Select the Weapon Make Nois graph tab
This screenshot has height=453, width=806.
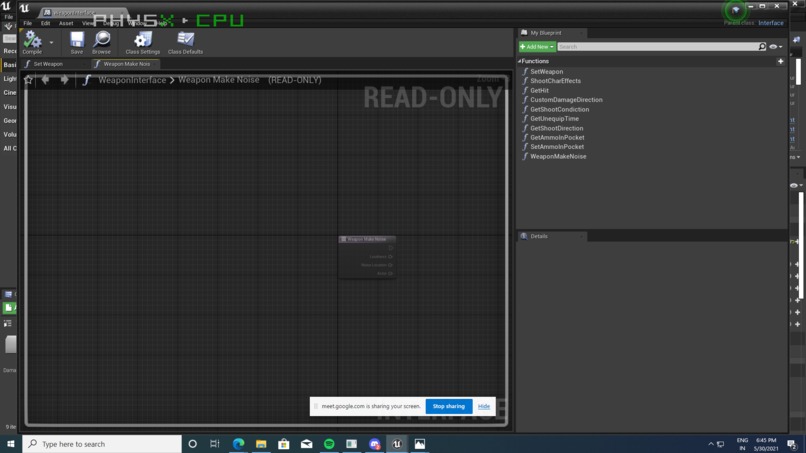[126, 64]
